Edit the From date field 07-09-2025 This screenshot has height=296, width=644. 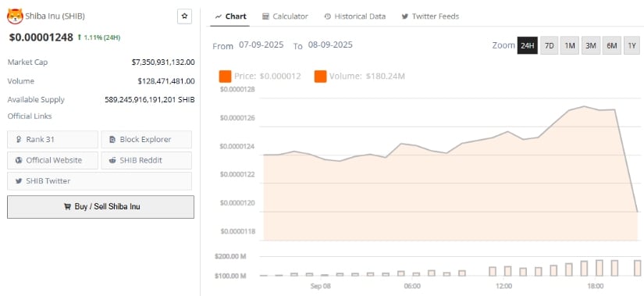point(262,45)
